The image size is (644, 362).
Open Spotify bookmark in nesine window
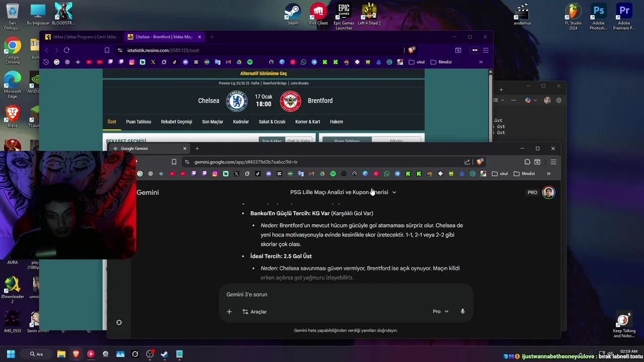pyautogui.click(x=250, y=62)
